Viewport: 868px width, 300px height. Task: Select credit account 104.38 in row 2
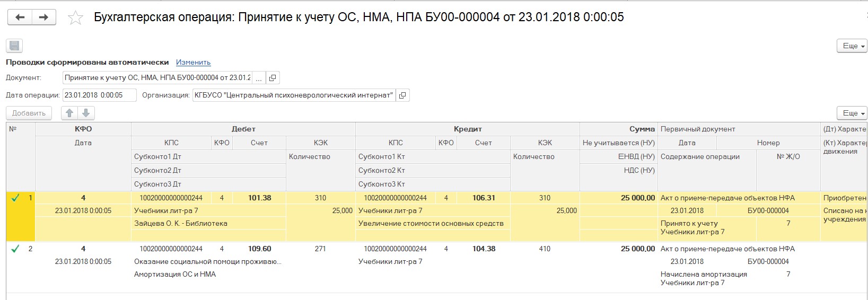[x=484, y=249]
